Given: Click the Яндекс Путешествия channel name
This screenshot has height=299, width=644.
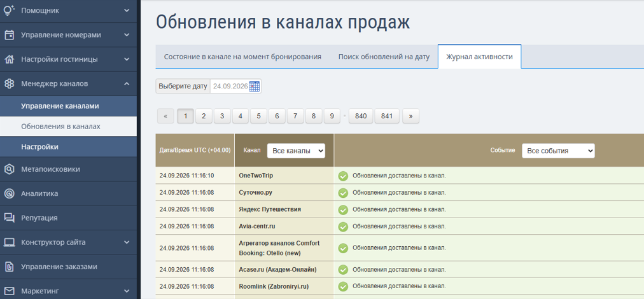Looking at the screenshot, I should [x=270, y=209].
